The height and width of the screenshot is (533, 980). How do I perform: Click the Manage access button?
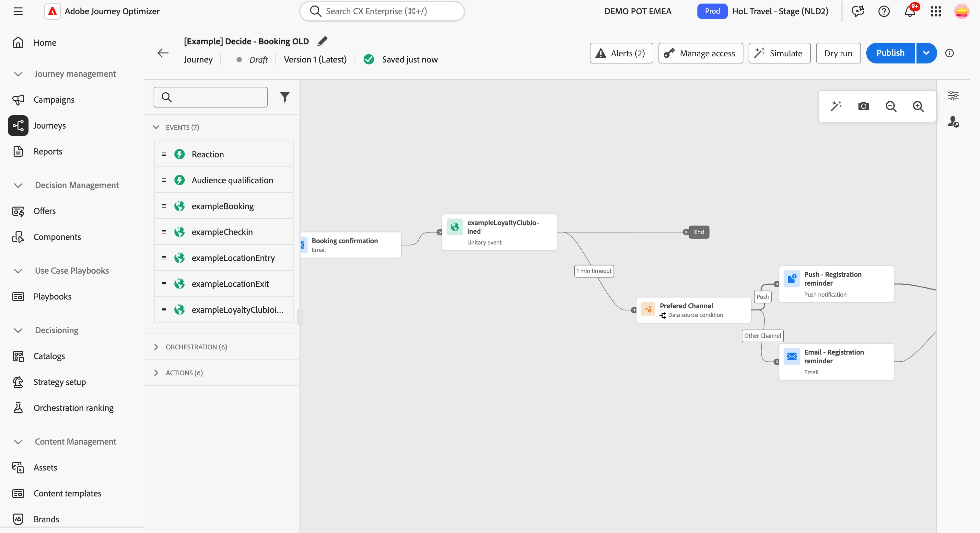point(700,53)
